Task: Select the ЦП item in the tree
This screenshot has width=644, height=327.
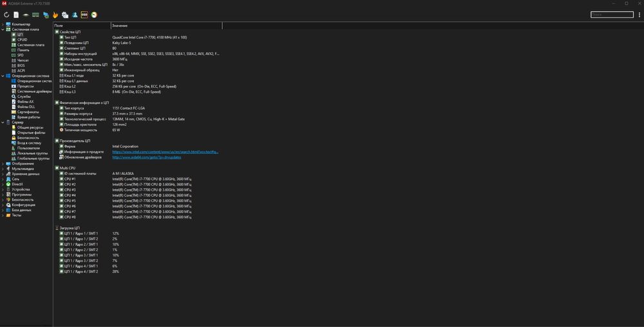Action: (20, 35)
